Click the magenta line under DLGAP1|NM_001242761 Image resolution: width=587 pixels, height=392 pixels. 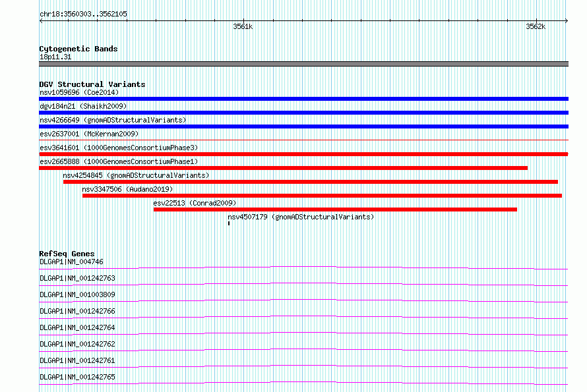pos(303,366)
